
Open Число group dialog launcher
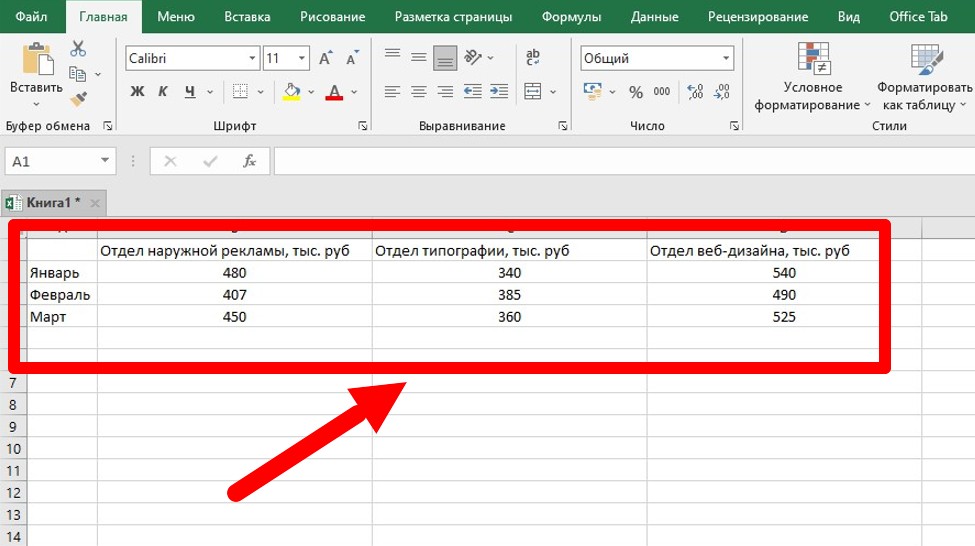coord(734,126)
